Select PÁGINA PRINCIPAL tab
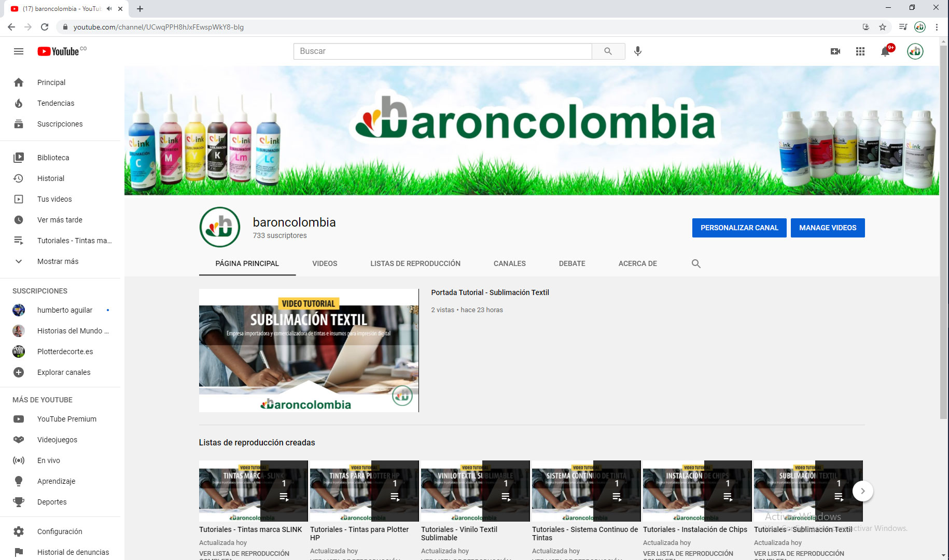This screenshot has height=560, width=949. (247, 263)
